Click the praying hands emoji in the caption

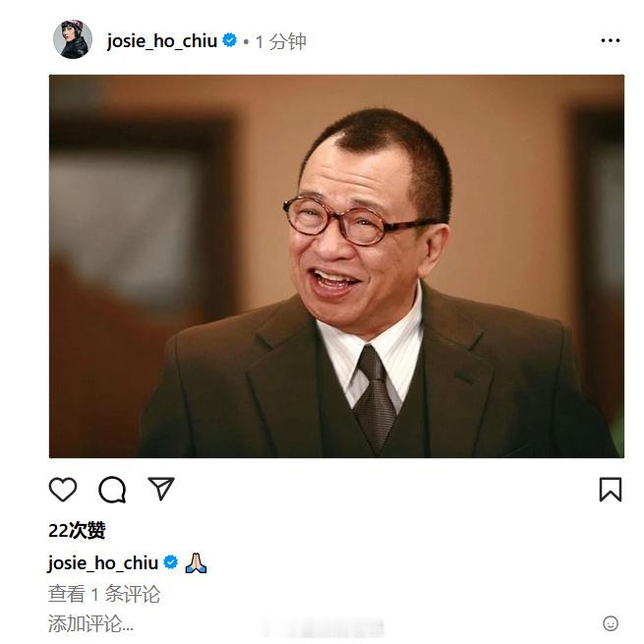pyautogui.click(x=196, y=562)
